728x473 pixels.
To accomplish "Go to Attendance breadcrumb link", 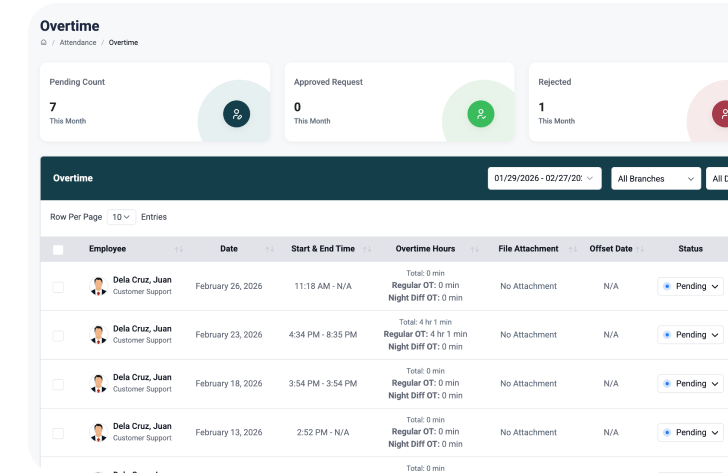I will click(x=78, y=43).
